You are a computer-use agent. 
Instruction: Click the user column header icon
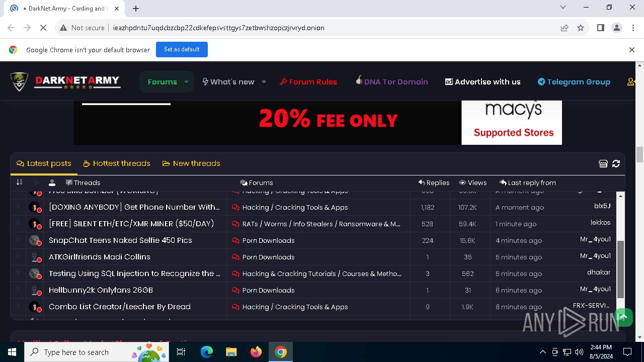tap(52, 183)
